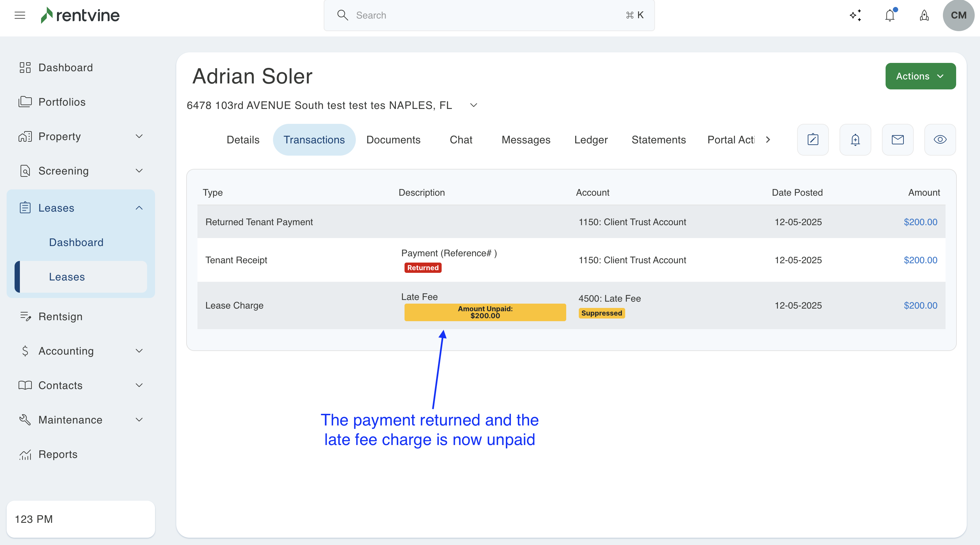Click the AI sparkle icon in header

pos(855,15)
